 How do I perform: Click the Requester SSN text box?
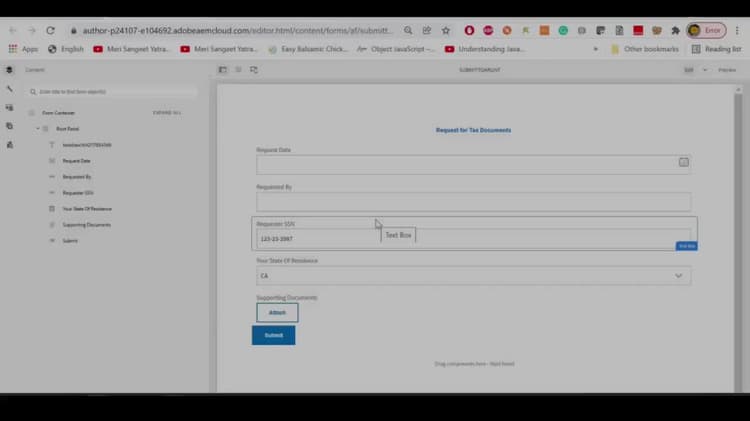point(474,238)
